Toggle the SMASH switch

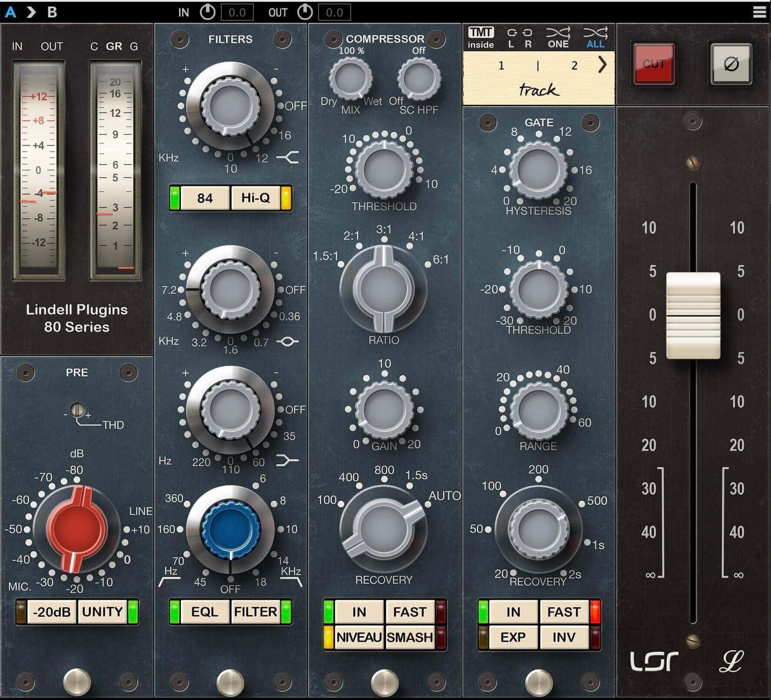pos(410,637)
